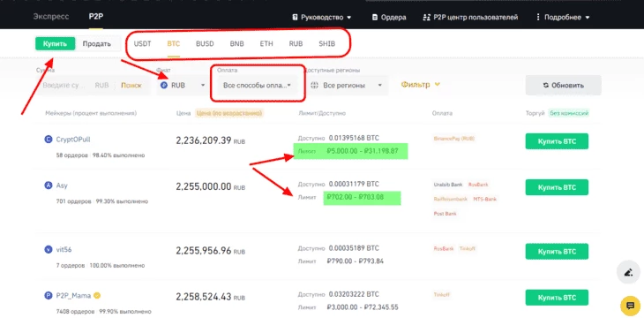Select the ETH coin tab
This screenshot has width=644, height=318.
tap(266, 43)
